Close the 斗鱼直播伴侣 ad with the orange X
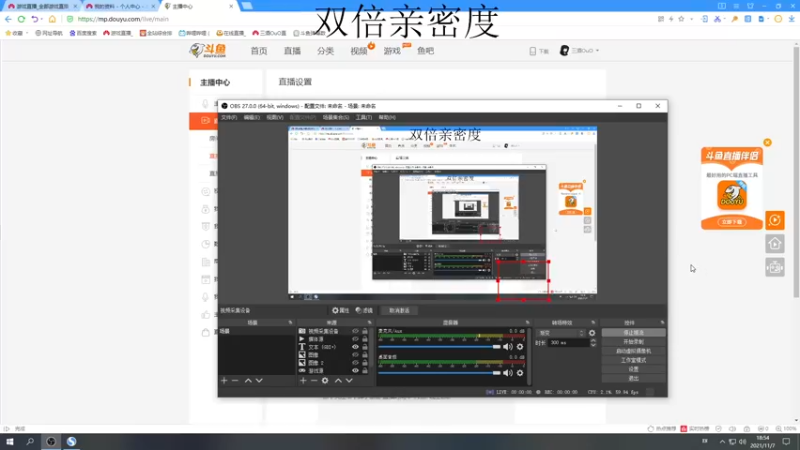Screen dimensions: 800x450 point(767,142)
